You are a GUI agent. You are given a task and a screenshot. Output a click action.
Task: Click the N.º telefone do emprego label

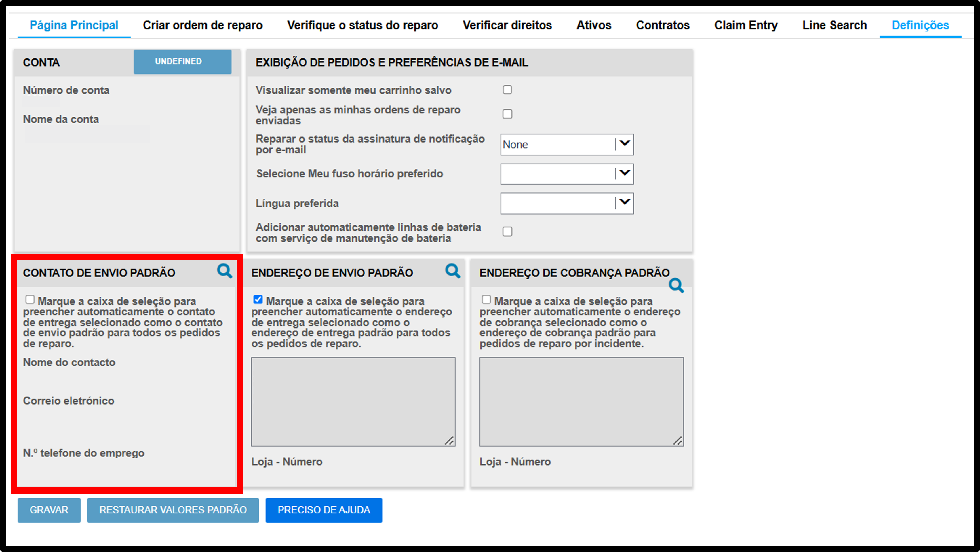coord(84,453)
